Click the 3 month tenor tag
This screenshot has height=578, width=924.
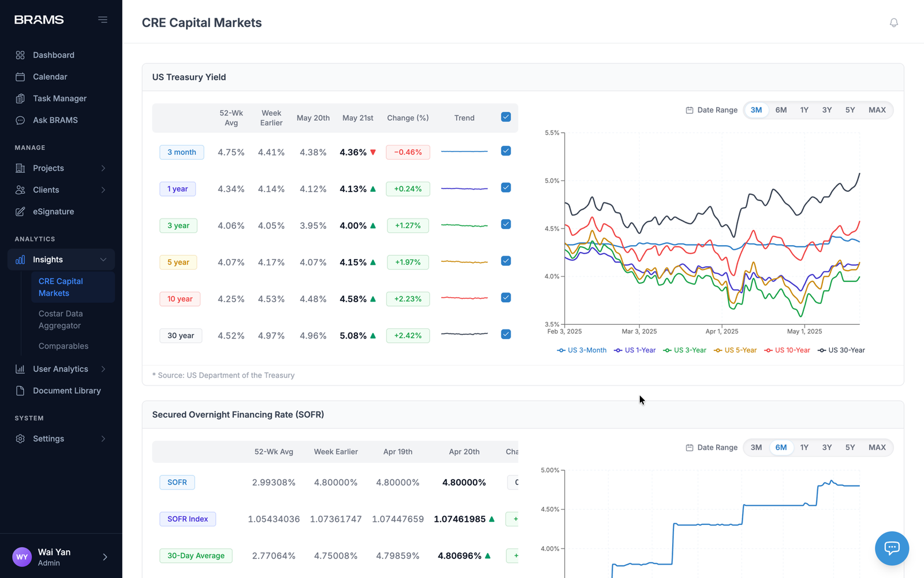[x=182, y=152]
